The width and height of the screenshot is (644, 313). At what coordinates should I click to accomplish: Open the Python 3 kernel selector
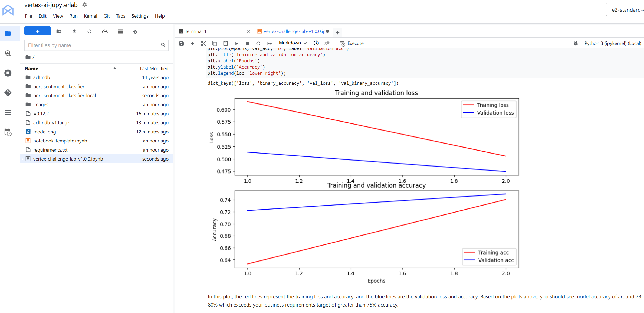coord(613,43)
